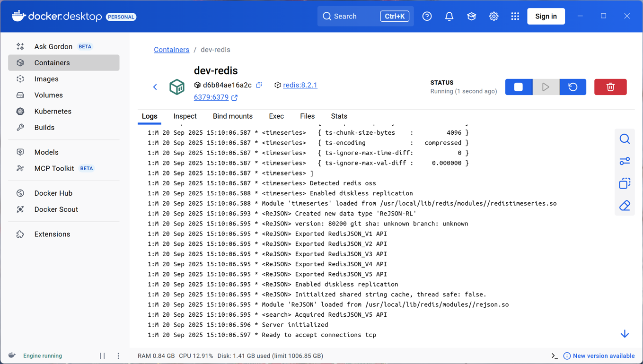Image resolution: width=643 pixels, height=364 pixels.
Task: Copy the container ID d6b84ae16a2c
Action: (259, 85)
